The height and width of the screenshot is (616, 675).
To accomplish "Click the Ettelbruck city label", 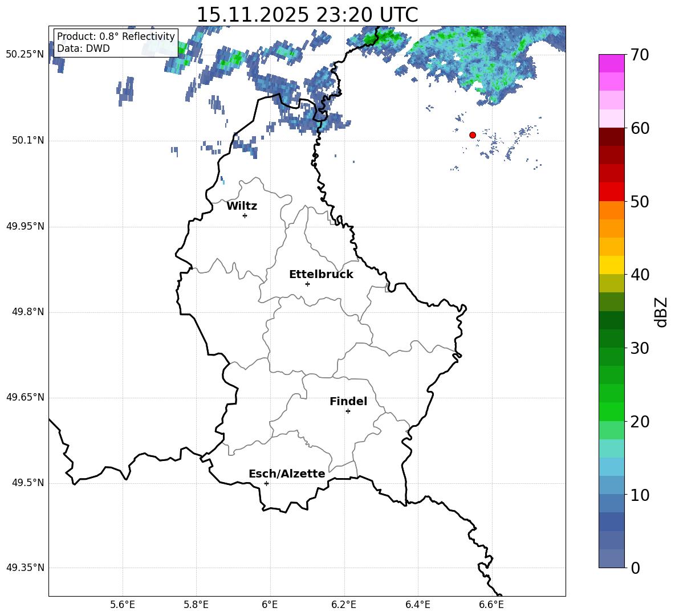I will (x=321, y=275).
